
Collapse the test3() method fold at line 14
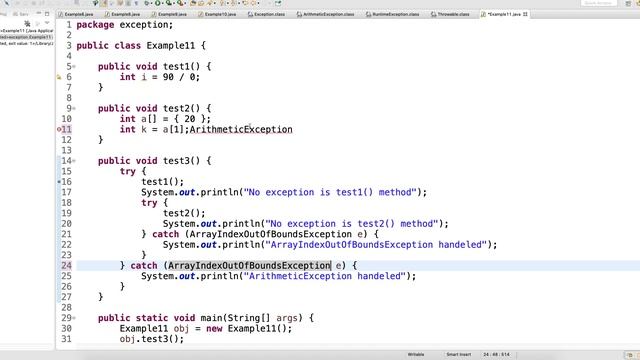(x=74, y=161)
